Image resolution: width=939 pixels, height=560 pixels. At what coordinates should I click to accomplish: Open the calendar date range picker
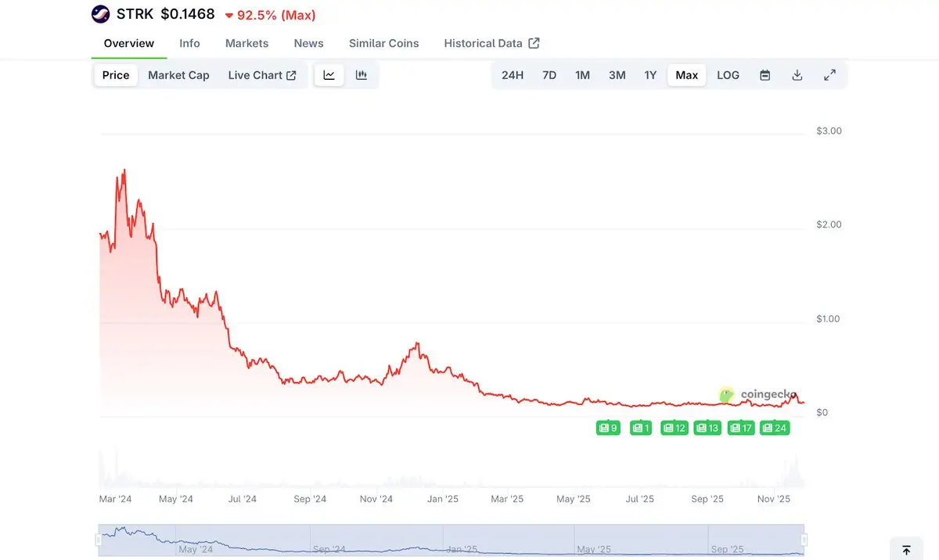coord(765,75)
